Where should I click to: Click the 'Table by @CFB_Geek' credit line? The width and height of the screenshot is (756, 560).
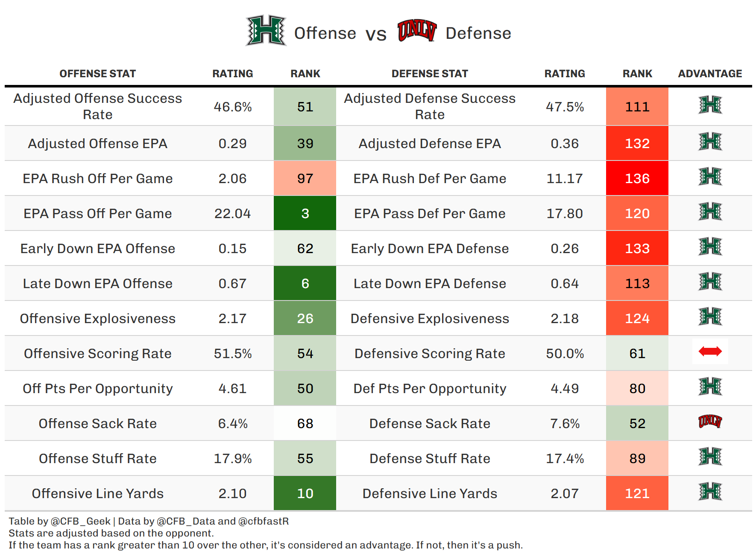[x=60, y=521]
